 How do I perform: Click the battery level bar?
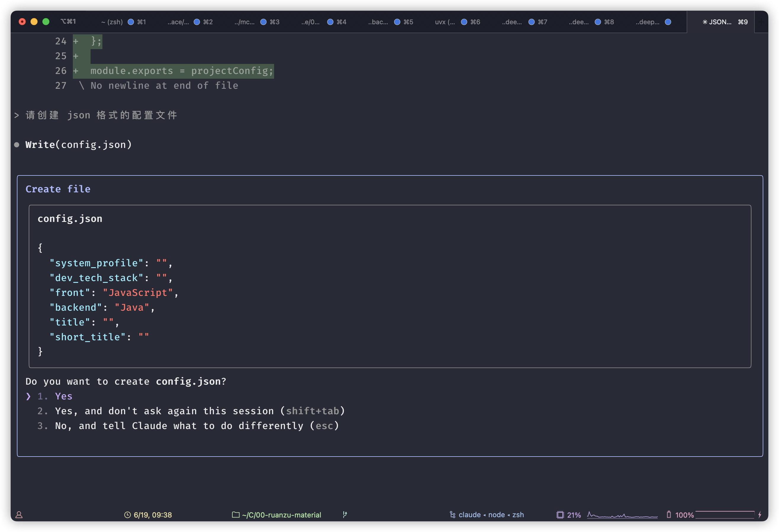click(725, 515)
